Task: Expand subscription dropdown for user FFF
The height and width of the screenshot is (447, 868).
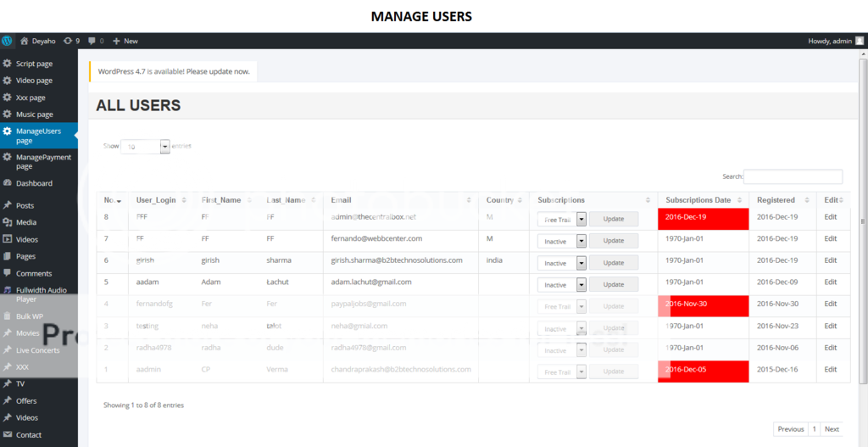Action: click(x=581, y=219)
